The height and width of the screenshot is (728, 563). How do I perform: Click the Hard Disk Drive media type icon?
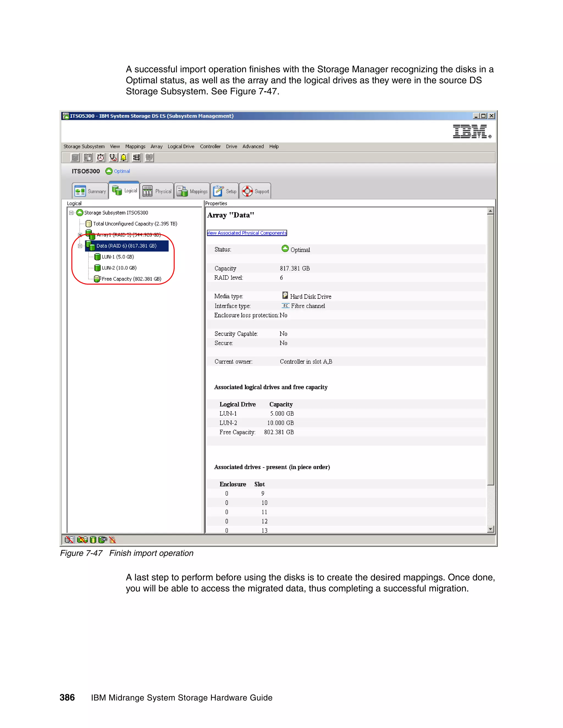coord(285,295)
